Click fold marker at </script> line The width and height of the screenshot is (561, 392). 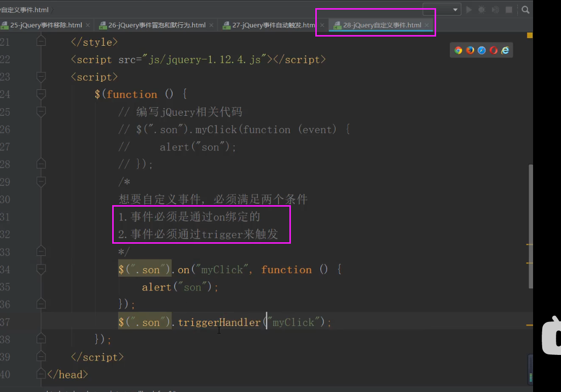click(x=41, y=356)
